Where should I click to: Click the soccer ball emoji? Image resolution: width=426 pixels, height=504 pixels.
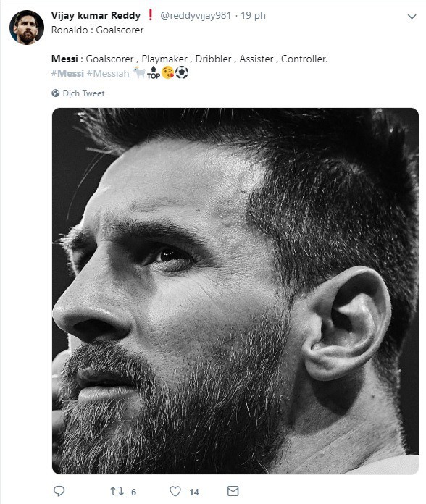click(182, 72)
